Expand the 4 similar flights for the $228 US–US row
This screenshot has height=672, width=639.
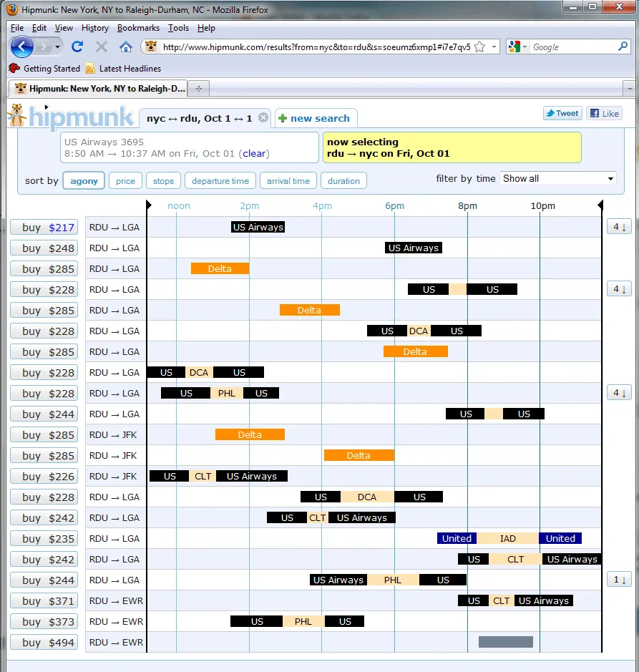click(x=619, y=289)
